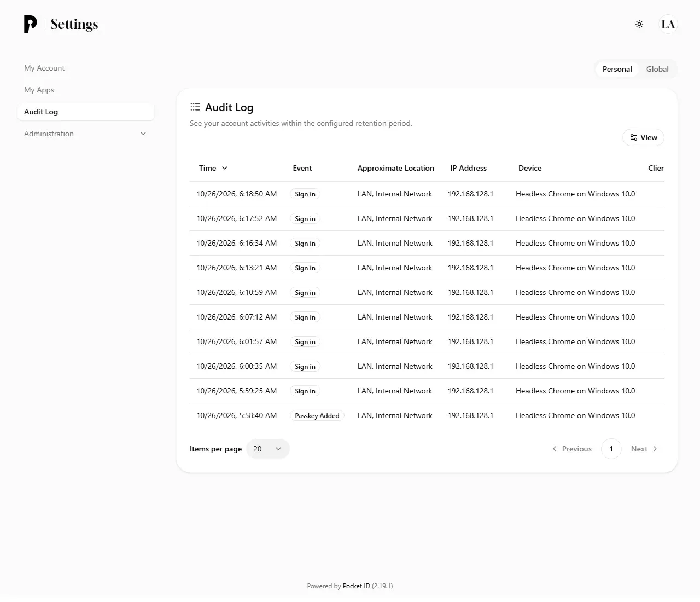
Task: Click the 10/26/2026, 6:07:12 AM timestamp
Action: click(237, 317)
